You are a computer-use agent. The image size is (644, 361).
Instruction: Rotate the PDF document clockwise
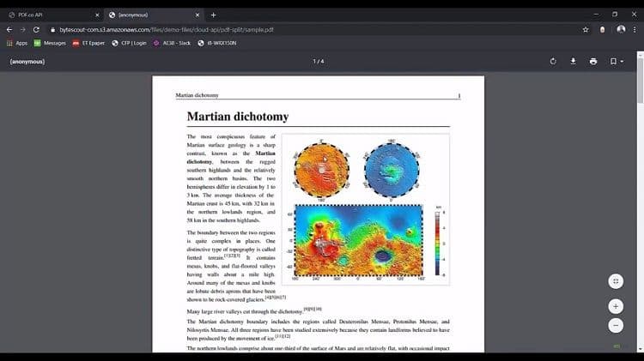coord(552,62)
